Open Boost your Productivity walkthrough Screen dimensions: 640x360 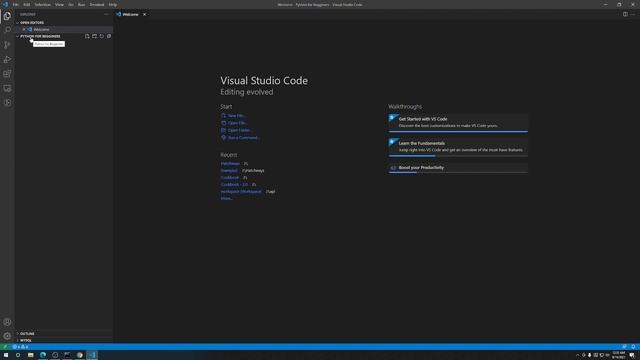click(458, 167)
